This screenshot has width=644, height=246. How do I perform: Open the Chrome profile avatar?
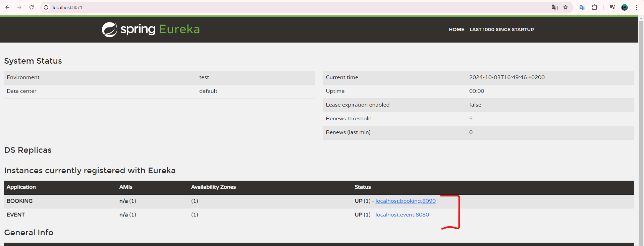(x=625, y=7)
